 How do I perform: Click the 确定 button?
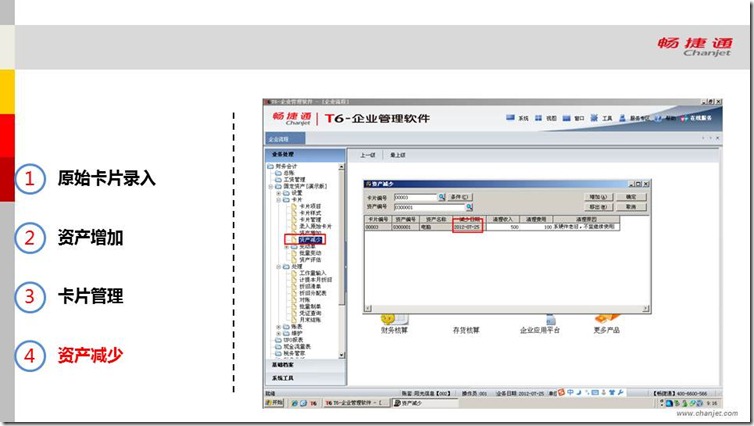click(x=631, y=197)
